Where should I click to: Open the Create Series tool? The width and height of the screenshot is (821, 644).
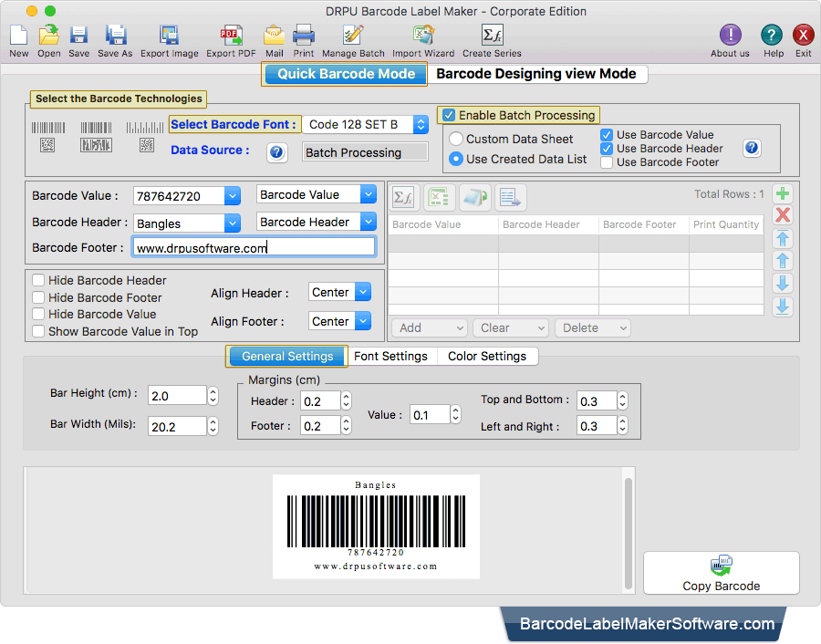(x=492, y=36)
